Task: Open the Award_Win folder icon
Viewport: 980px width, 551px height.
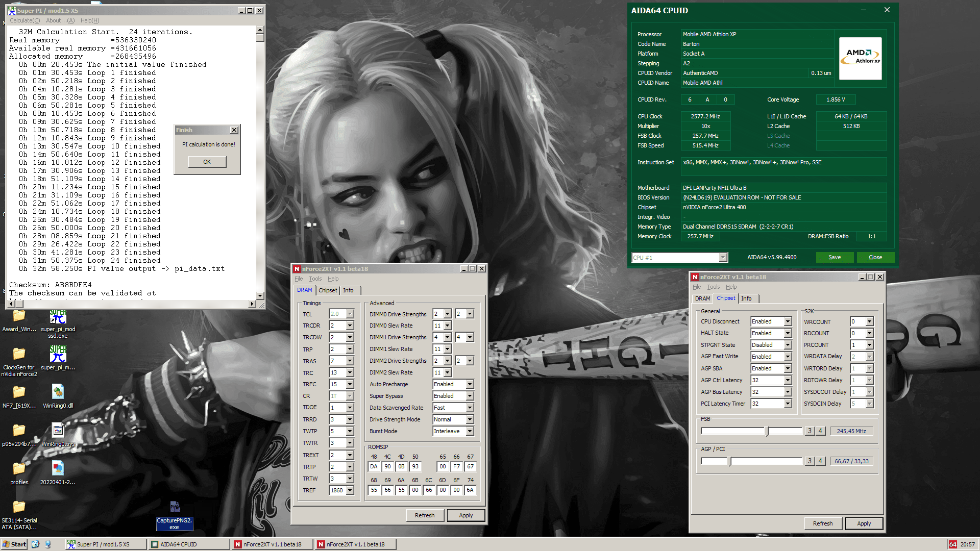Action: [x=19, y=316]
